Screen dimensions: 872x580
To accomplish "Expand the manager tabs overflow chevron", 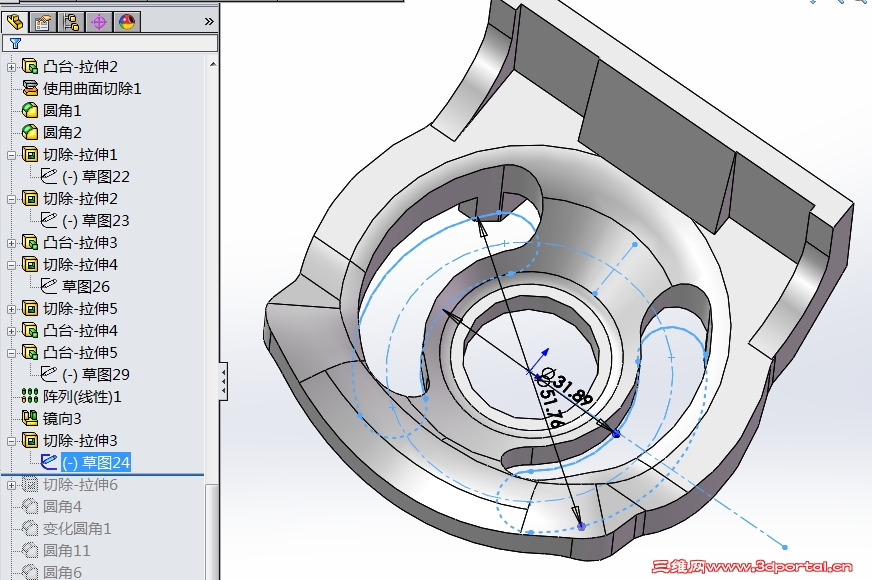I will pyautogui.click(x=209, y=22).
